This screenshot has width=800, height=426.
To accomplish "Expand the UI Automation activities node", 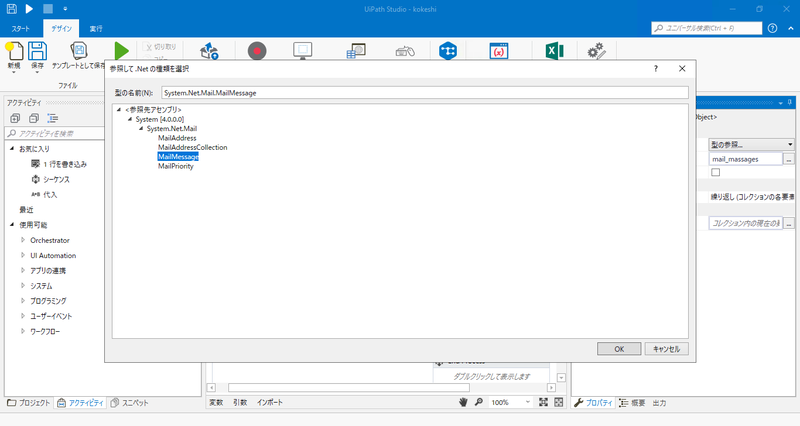I will pyautogui.click(x=23, y=255).
